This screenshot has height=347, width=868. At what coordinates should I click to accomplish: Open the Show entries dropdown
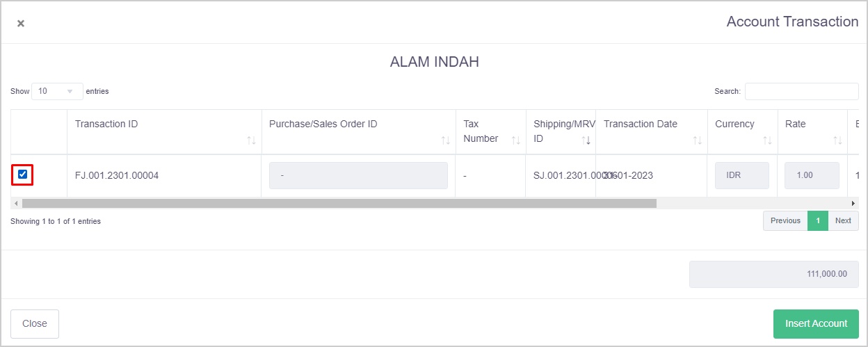tap(57, 91)
